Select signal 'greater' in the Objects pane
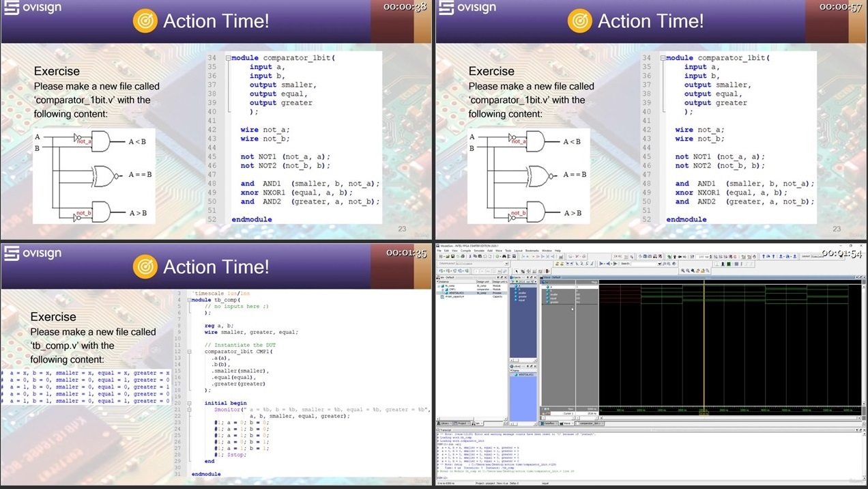 (522, 296)
